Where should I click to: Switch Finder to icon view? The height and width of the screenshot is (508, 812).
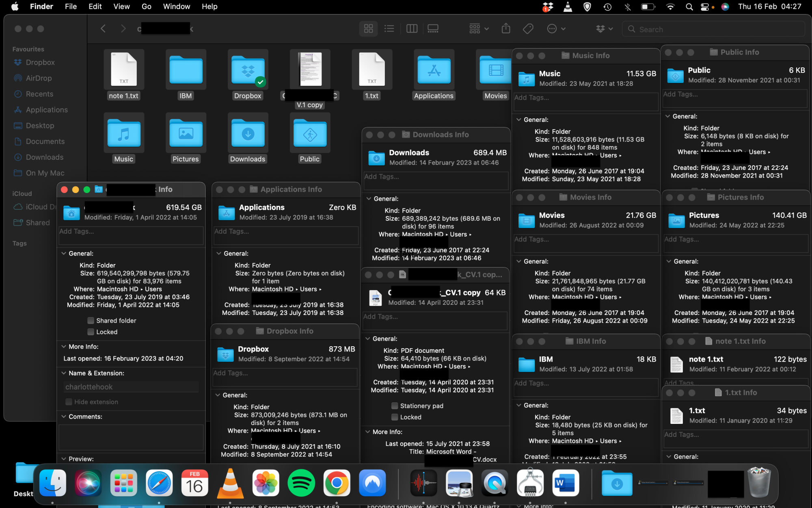[368, 29]
